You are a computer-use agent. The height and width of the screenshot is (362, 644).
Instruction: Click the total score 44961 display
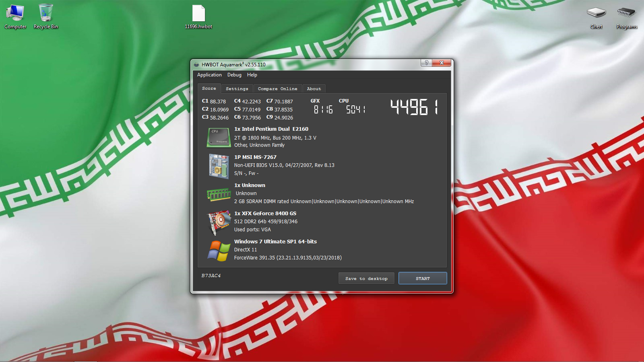[414, 107]
